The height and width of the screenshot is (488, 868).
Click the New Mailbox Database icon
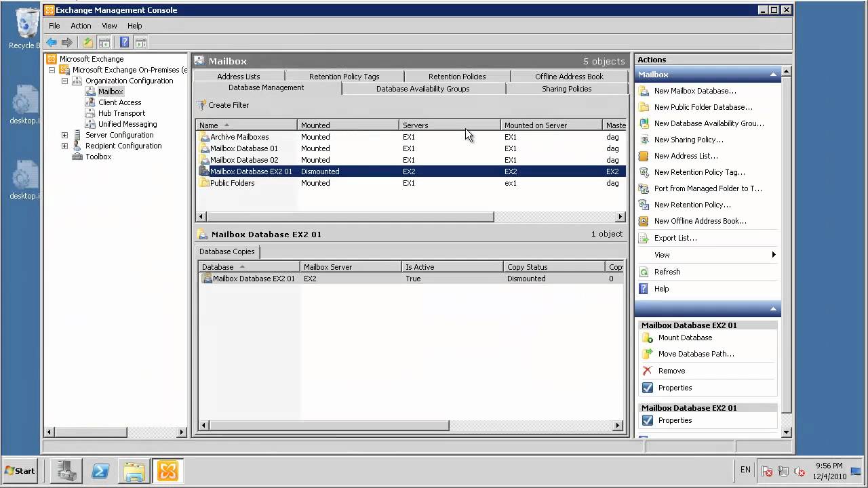click(644, 91)
